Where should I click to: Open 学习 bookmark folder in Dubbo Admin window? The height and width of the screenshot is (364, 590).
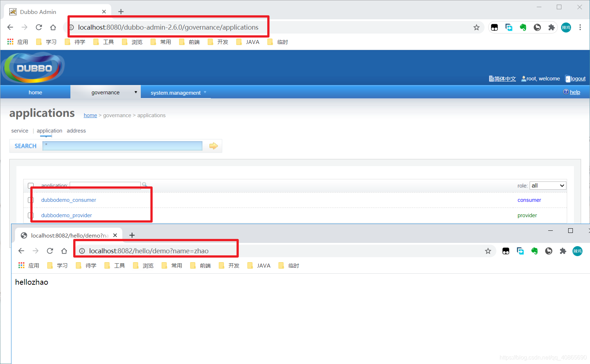[x=46, y=42]
